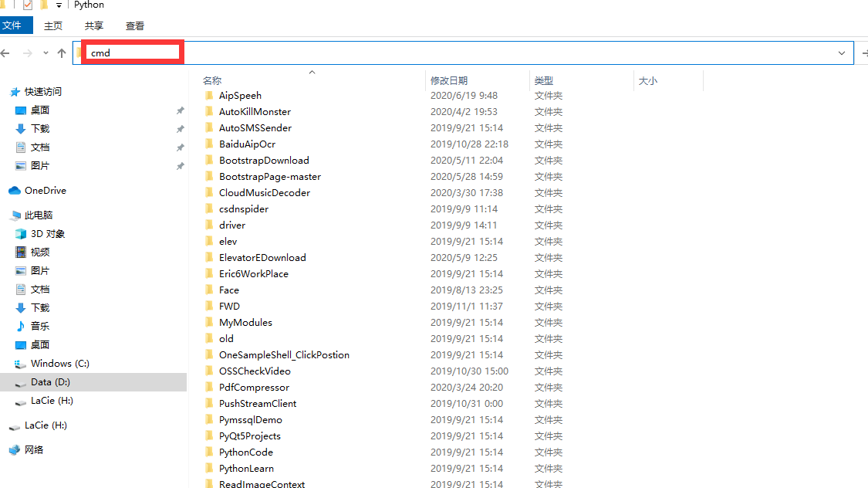Select the MyModules folder
The image size is (868, 488).
click(x=245, y=323)
